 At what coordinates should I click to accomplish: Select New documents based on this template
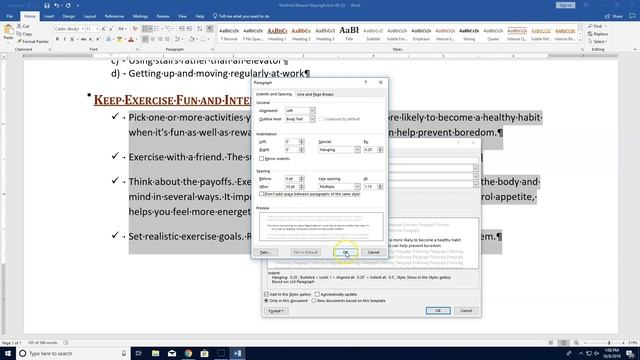(x=314, y=301)
